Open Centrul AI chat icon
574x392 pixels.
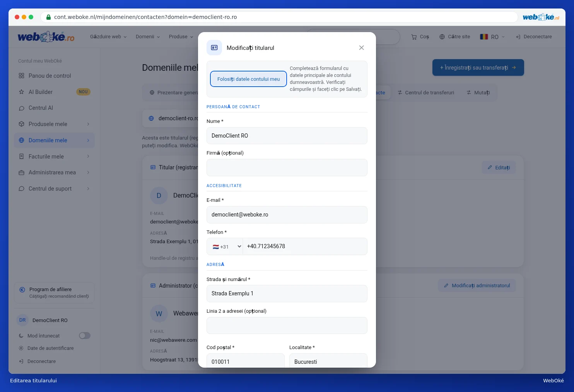pyautogui.click(x=21, y=108)
